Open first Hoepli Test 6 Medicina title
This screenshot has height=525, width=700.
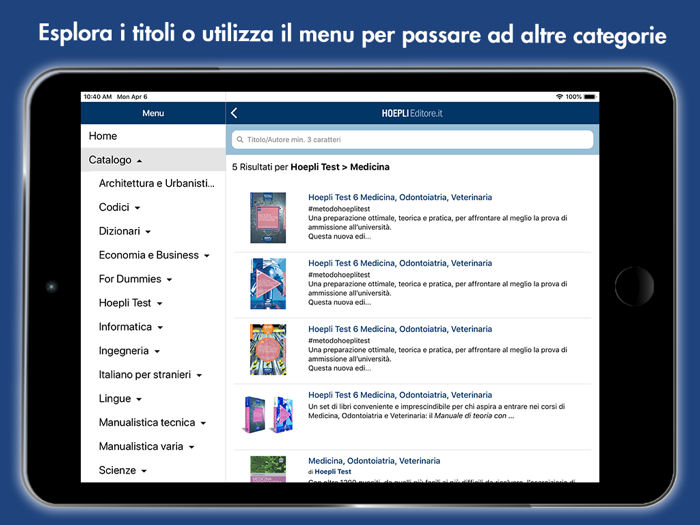pyautogui.click(x=400, y=197)
